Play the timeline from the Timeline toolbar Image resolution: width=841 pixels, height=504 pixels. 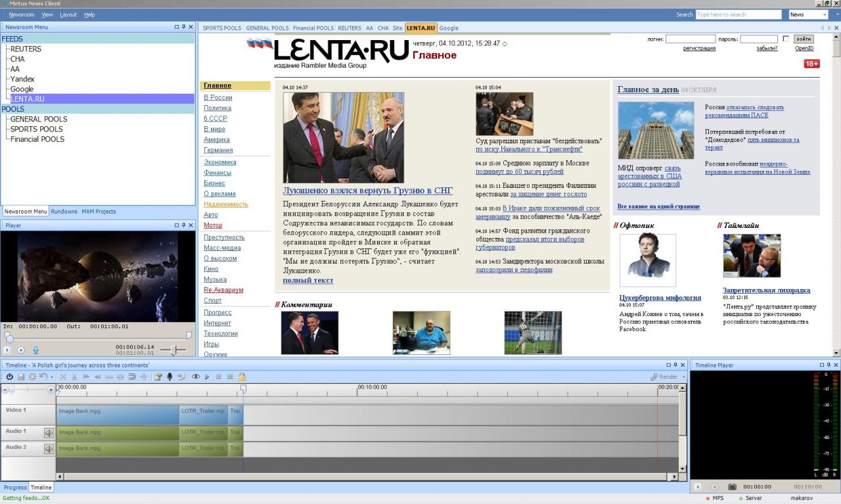[x=207, y=377]
